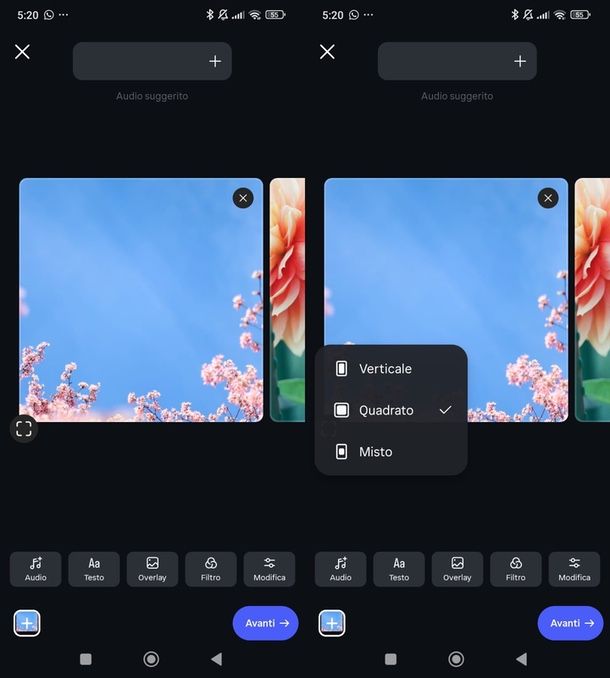Tap the dahlia flower photo in right screen
Screen dimensions: 610x678
point(592,300)
